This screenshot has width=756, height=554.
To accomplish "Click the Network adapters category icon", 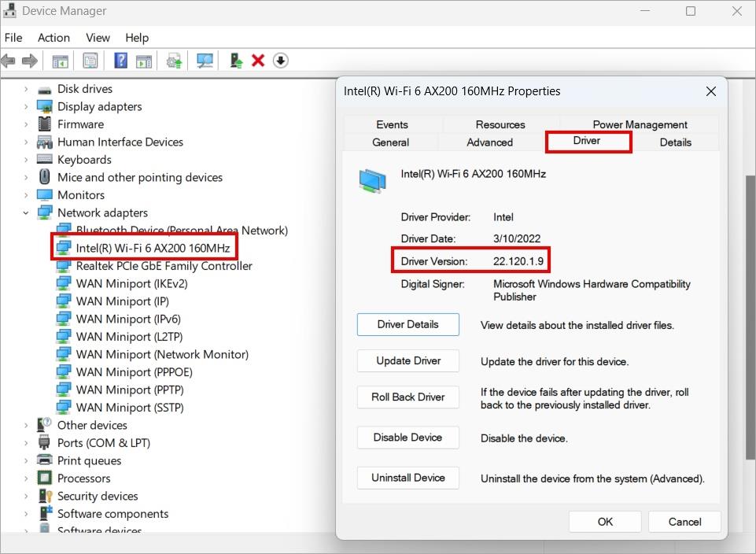I will [44, 212].
